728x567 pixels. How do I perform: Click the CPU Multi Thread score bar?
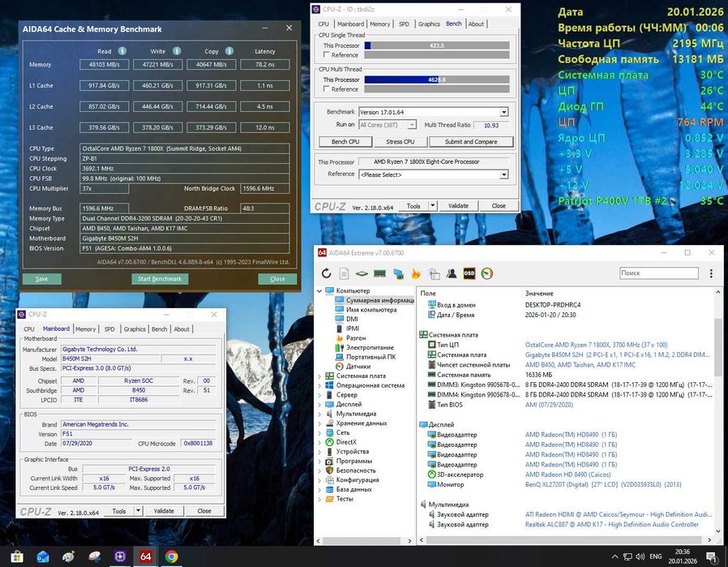click(x=436, y=79)
